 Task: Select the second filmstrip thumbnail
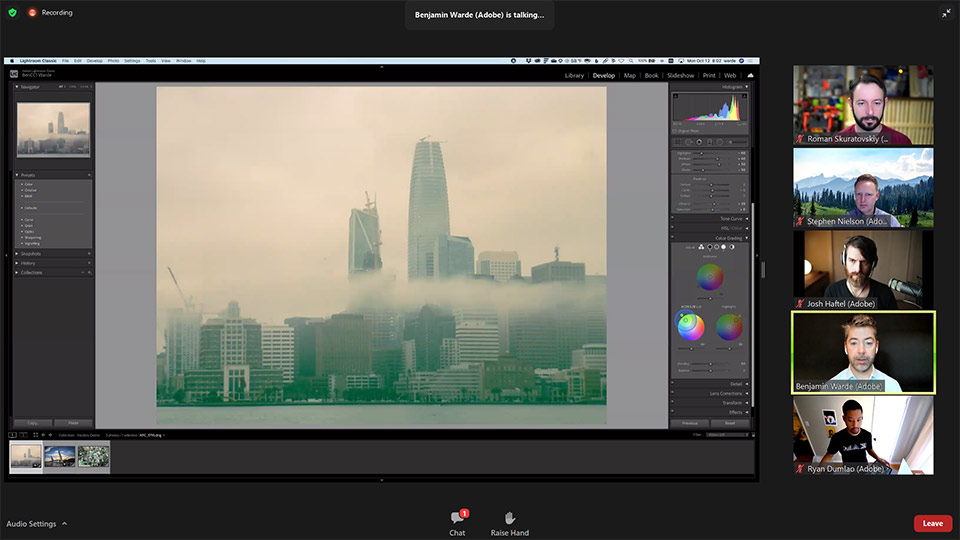(x=60, y=457)
